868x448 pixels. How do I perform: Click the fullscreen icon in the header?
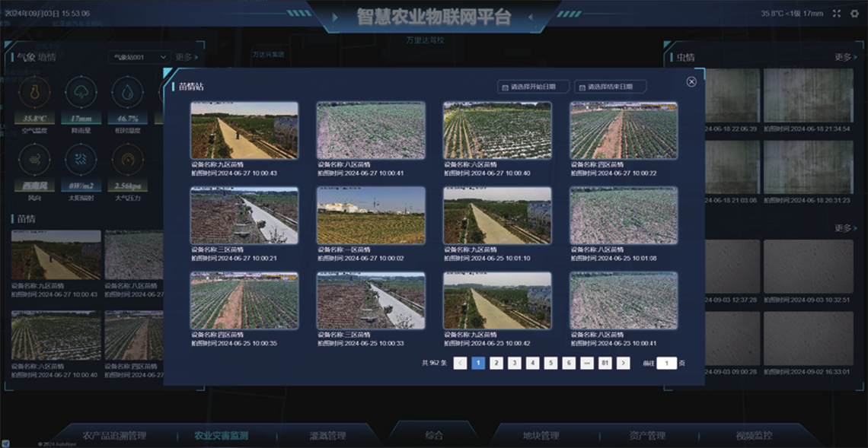(x=837, y=14)
